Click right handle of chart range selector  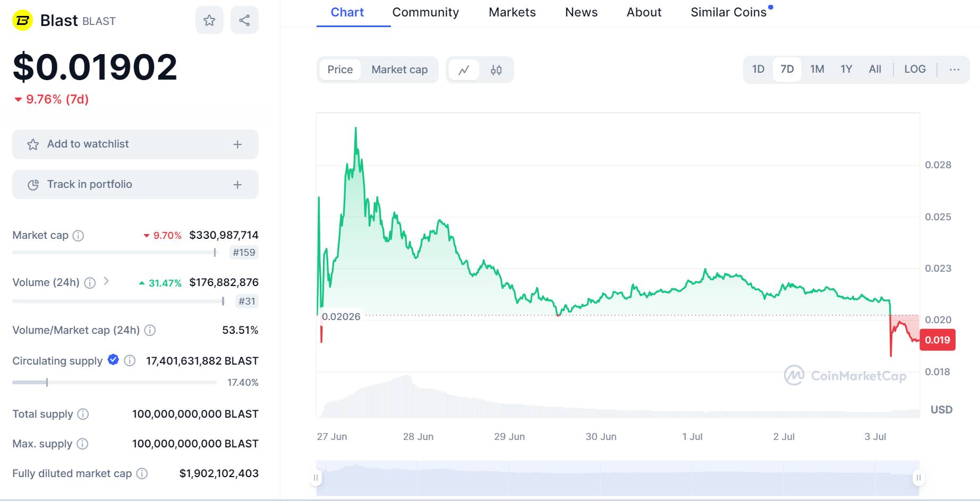918,478
